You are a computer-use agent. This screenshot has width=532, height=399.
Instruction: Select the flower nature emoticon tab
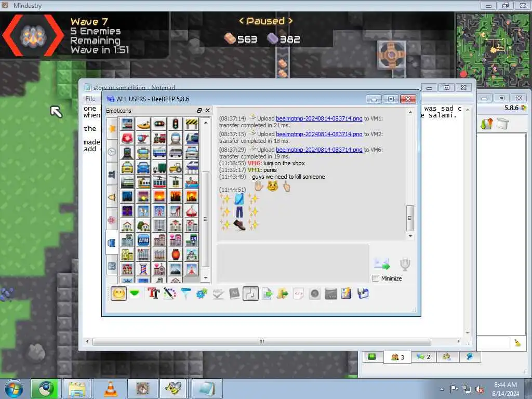tap(112, 220)
